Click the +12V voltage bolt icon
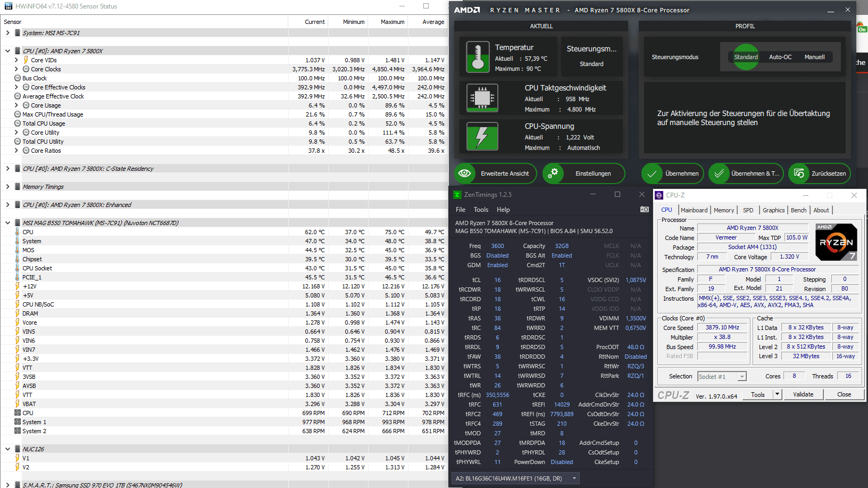This screenshot has width=868, height=488. (18, 286)
